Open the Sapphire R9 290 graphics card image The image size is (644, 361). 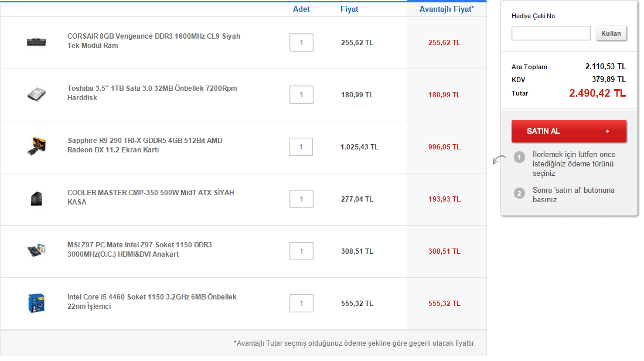[36, 146]
